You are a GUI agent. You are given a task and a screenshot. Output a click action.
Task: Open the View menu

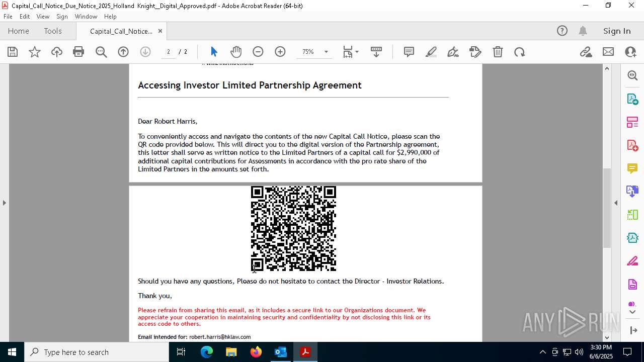click(43, 16)
